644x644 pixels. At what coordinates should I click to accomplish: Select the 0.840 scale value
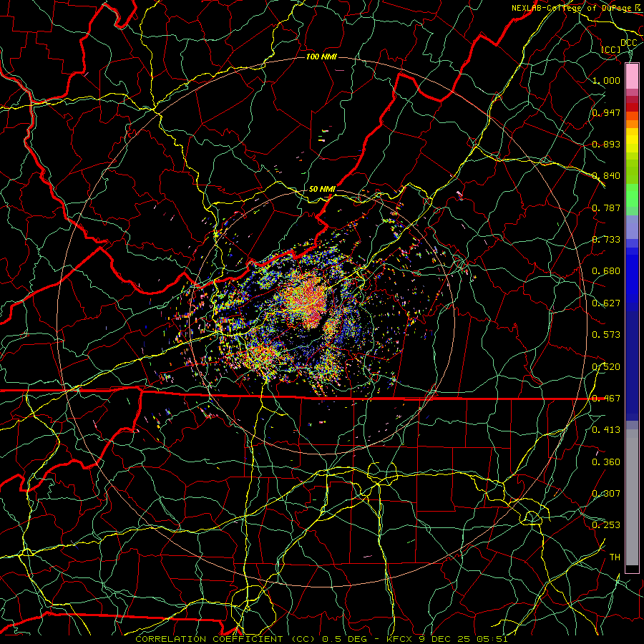click(x=606, y=176)
